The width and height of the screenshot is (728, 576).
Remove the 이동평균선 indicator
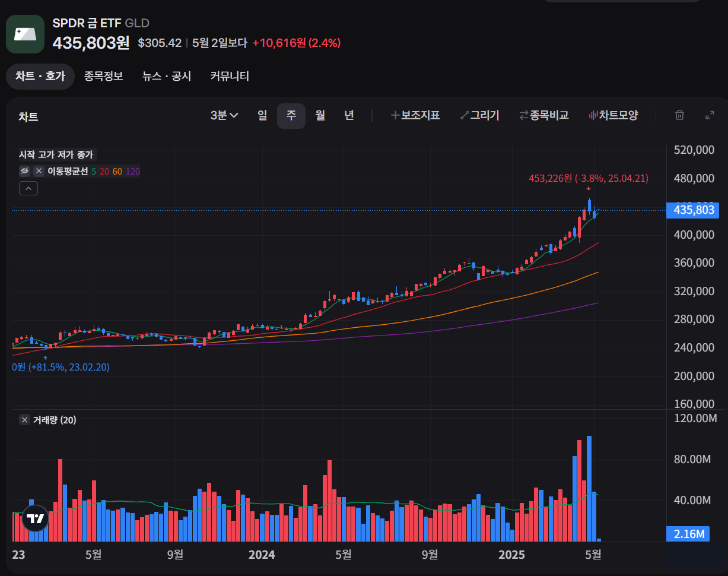tap(39, 171)
